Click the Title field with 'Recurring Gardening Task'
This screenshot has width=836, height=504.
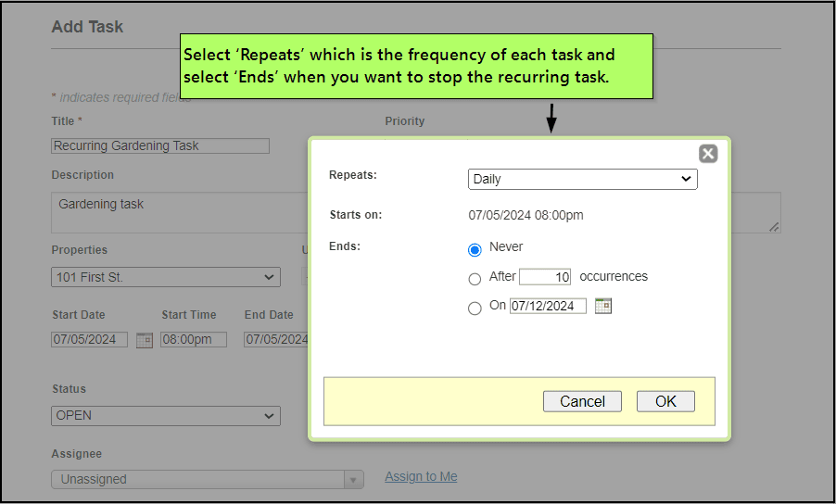(x=160, y=145)
